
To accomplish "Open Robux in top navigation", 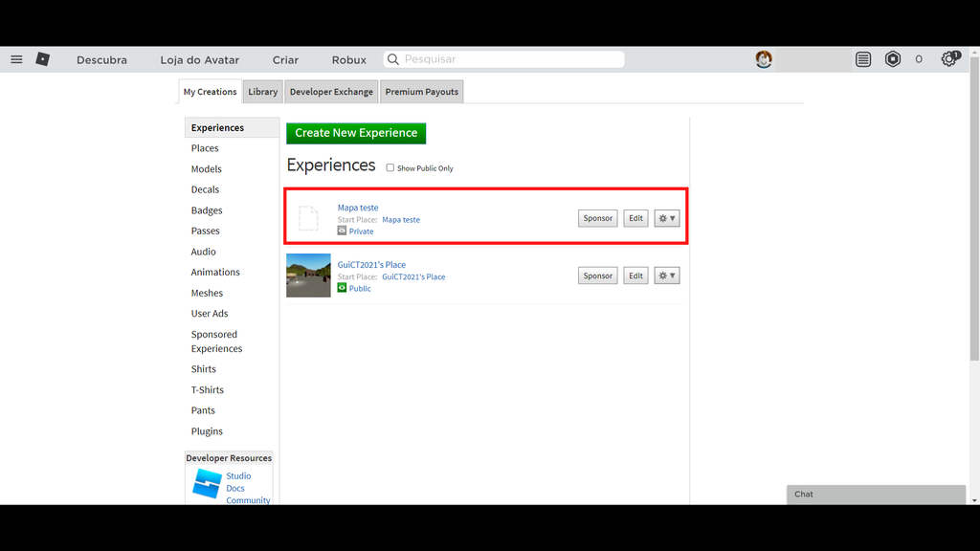I will pyautogui.click(x=348, y=60).
